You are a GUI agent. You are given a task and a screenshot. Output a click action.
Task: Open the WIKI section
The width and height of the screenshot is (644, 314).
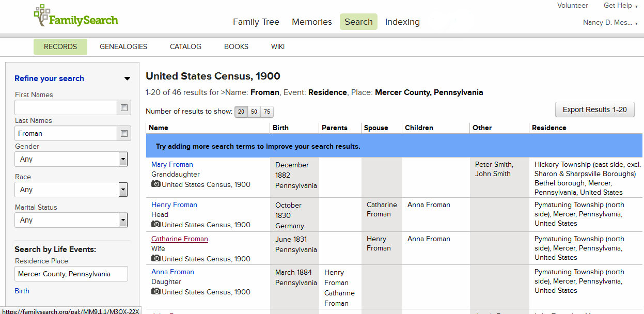pos(277,46)
